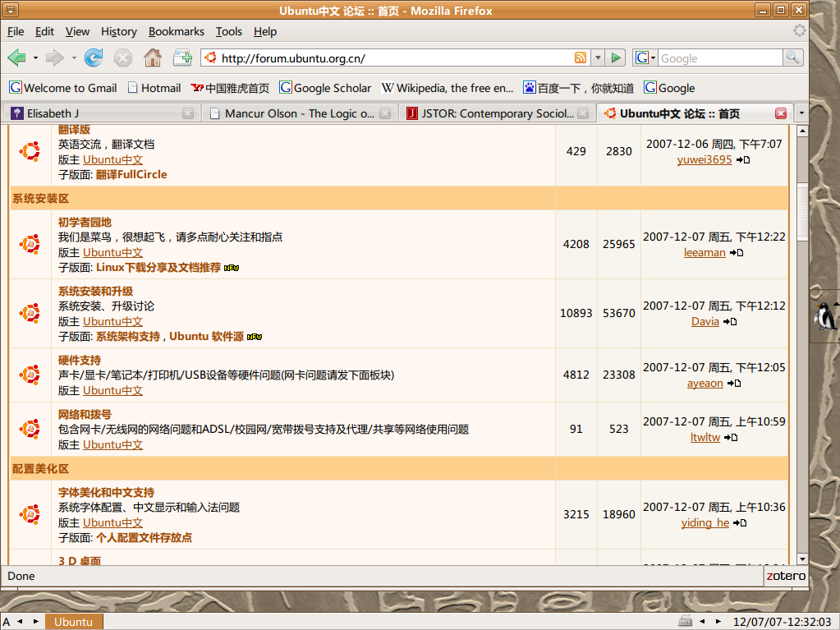Click latest post icon next to yiding_he
840x630 pixels.
tap(740, 523)
